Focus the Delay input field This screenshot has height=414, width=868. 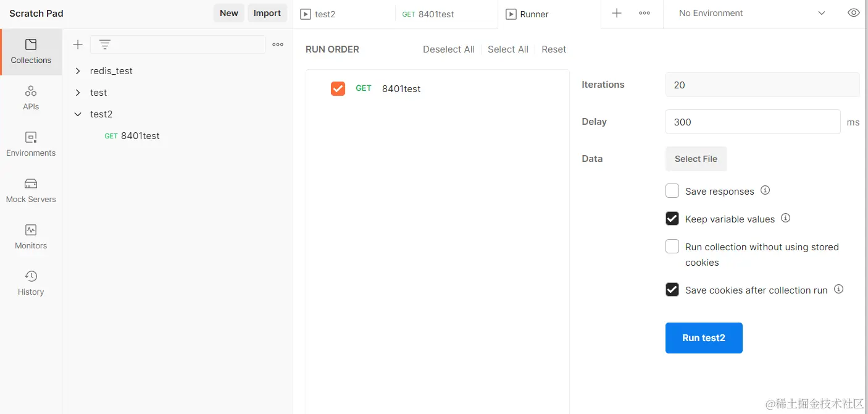753,122
